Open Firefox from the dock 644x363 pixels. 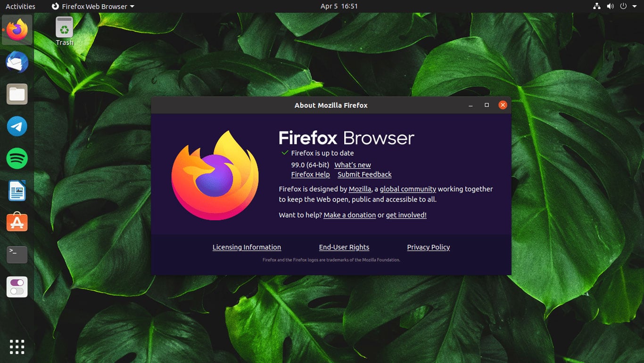click(17, 30)
